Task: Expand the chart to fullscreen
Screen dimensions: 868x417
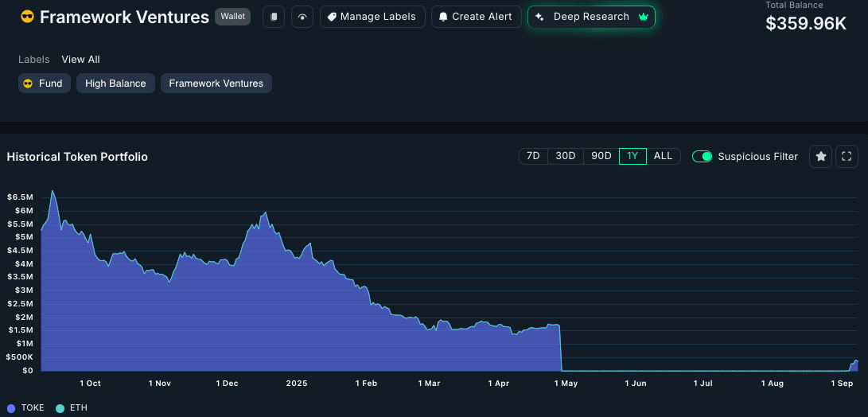Action: pos(847,156)
